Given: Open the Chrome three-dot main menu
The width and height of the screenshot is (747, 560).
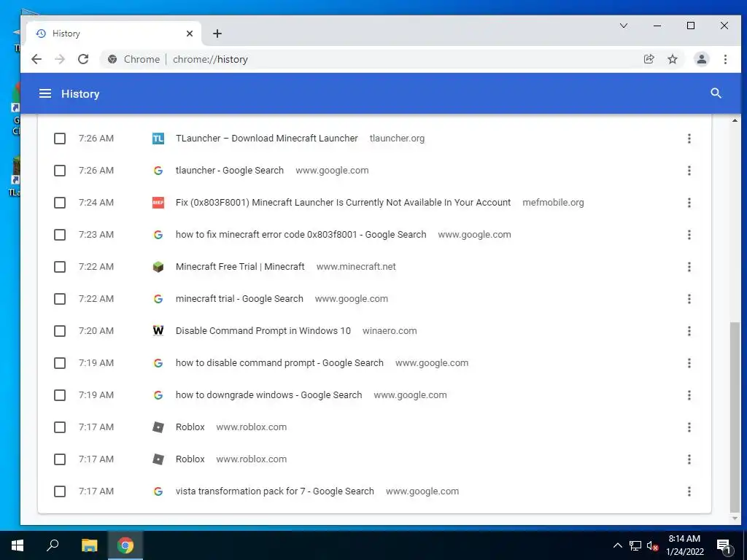Looking at the screenshot, I should tap(725, 59).
